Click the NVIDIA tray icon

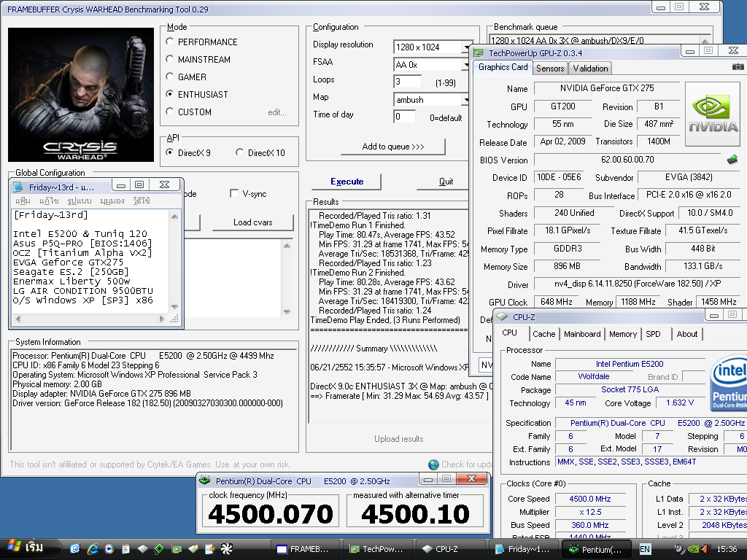coord(693,549)
